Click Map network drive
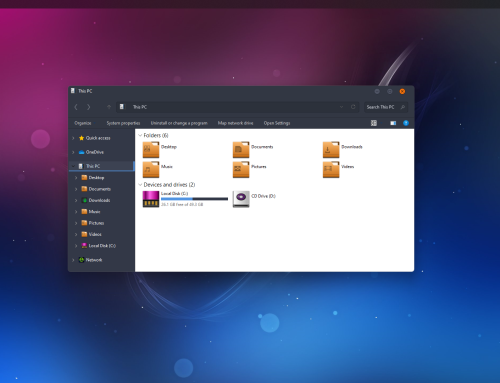 [235, 123]
